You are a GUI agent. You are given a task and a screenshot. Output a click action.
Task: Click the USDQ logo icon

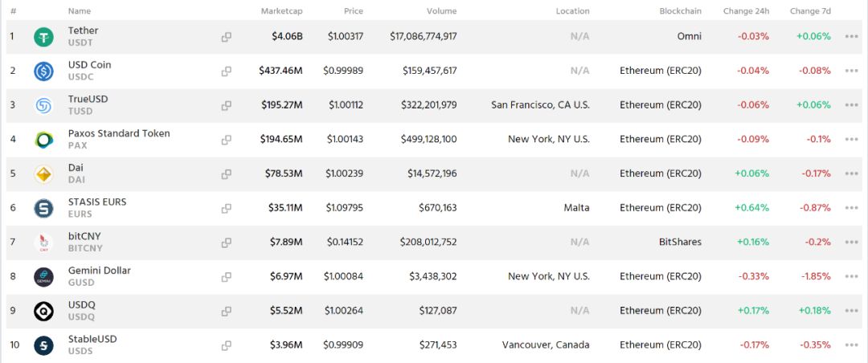43,312
